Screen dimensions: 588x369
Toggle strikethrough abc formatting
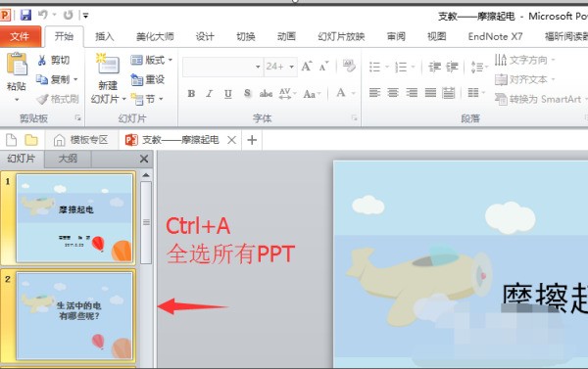click(x=266, y=93)
